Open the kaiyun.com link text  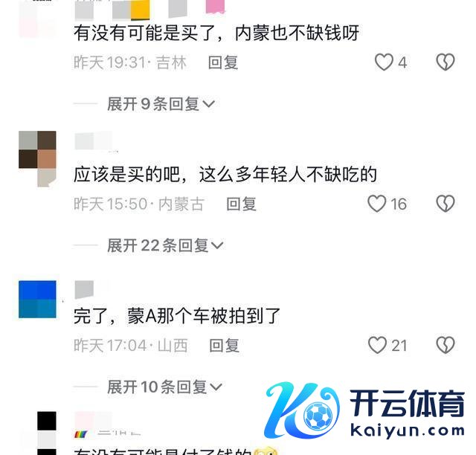click(408, 430)
